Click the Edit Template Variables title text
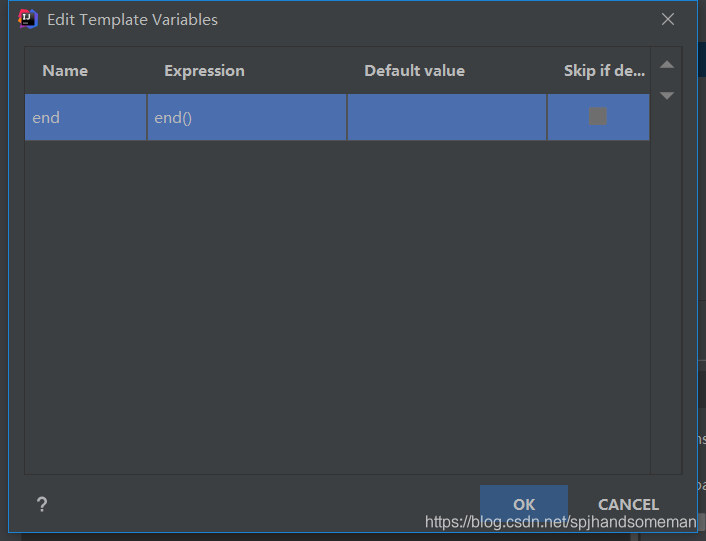706x541 pixels. coord(132,20)
